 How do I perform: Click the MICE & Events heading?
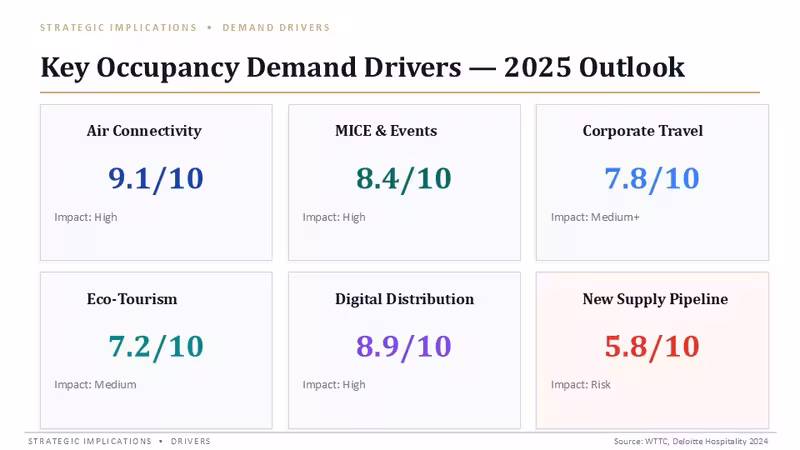click(386, 131)
